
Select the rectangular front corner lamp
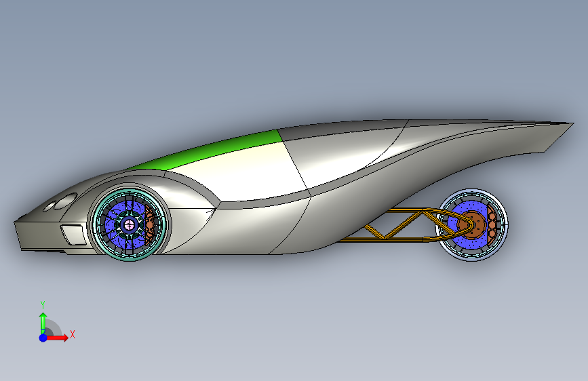(73, 234)
